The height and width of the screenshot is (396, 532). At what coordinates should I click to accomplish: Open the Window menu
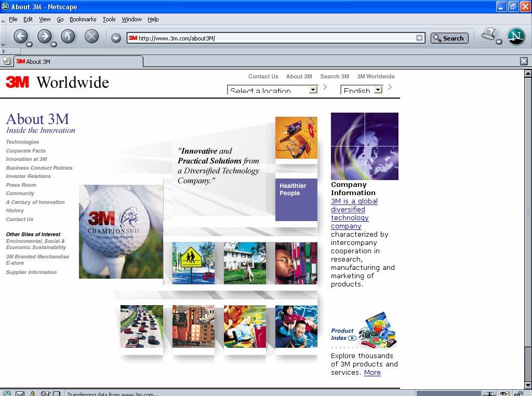[131, 19]
